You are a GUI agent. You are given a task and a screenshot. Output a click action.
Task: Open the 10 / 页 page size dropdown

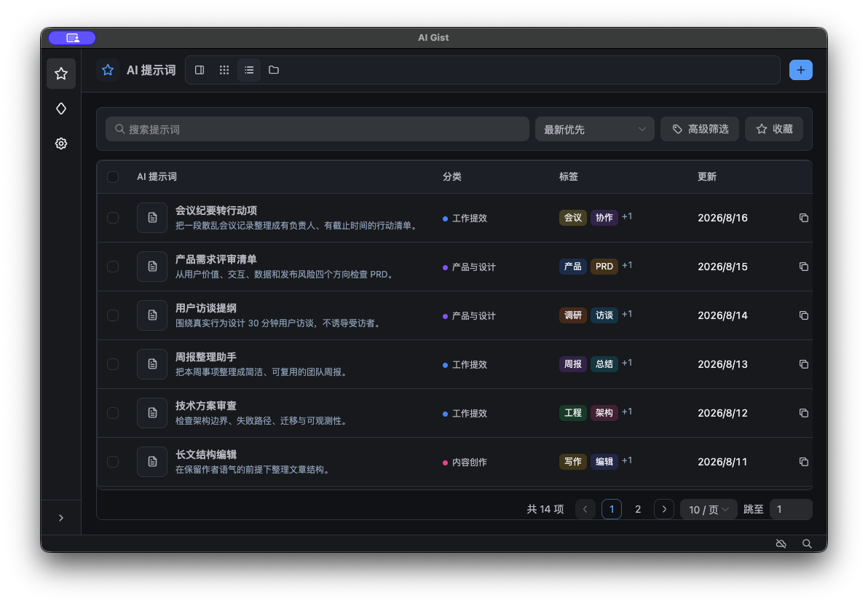(709, 509)
